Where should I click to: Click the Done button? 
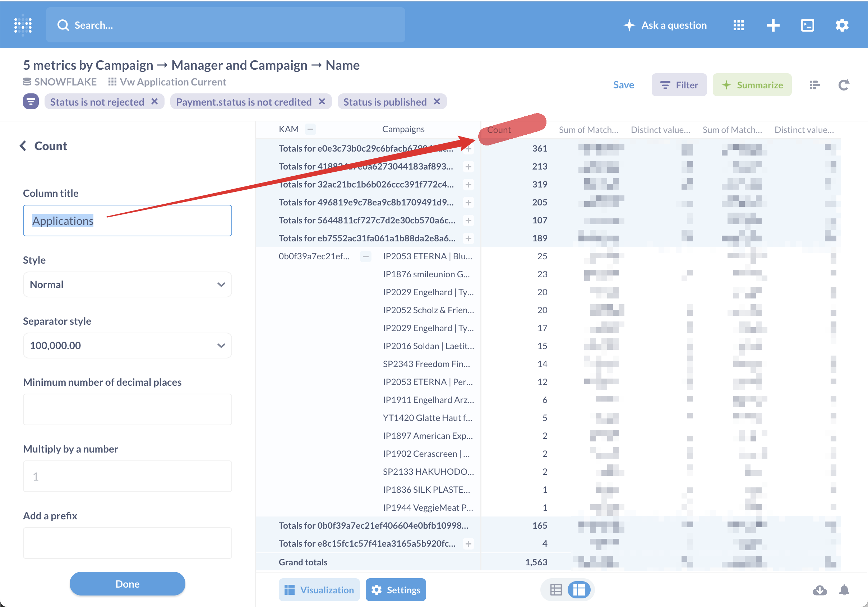tap(128, 584)
